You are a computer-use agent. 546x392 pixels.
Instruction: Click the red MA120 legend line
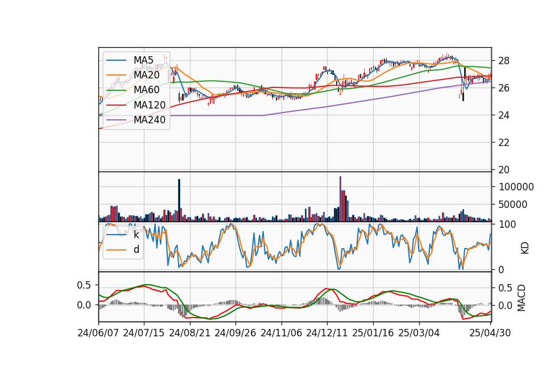pos(116,105)
